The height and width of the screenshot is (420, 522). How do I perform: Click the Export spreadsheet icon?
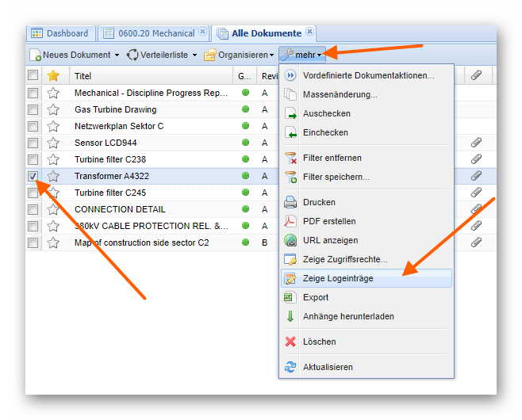click(x=290, y=297)
